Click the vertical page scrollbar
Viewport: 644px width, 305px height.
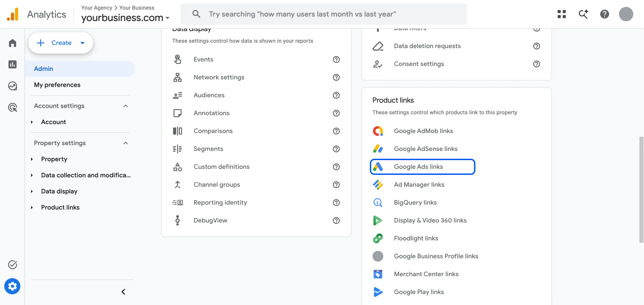pos(641,189)
